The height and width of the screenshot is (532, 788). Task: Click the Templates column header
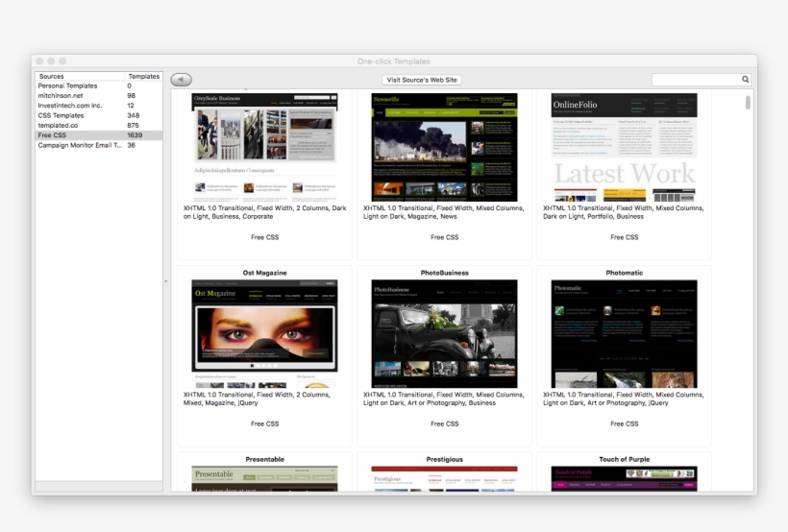[x=144, y=77]
